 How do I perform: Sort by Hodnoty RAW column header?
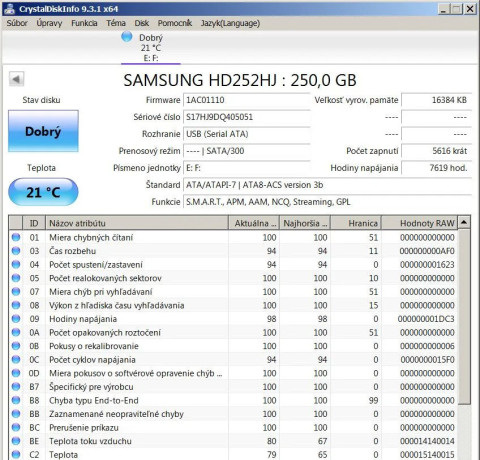point(420,223)
